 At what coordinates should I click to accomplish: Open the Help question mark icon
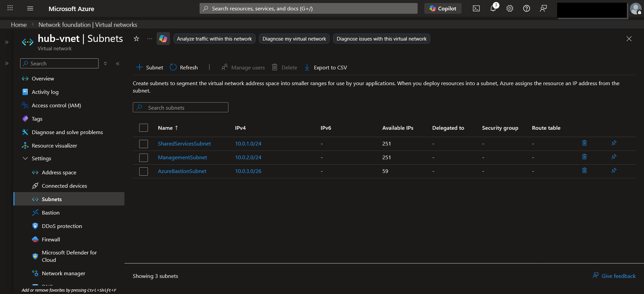(x=527, y=8)
